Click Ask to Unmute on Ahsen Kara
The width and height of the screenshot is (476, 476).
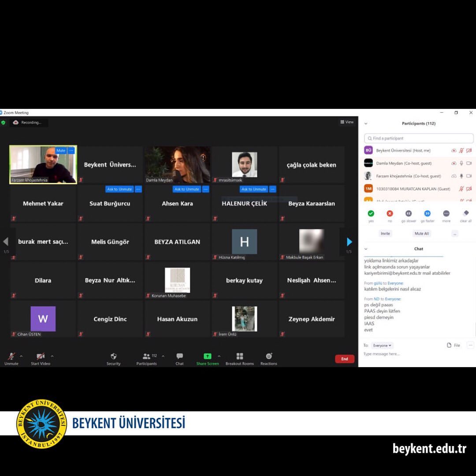click(187, 189)
